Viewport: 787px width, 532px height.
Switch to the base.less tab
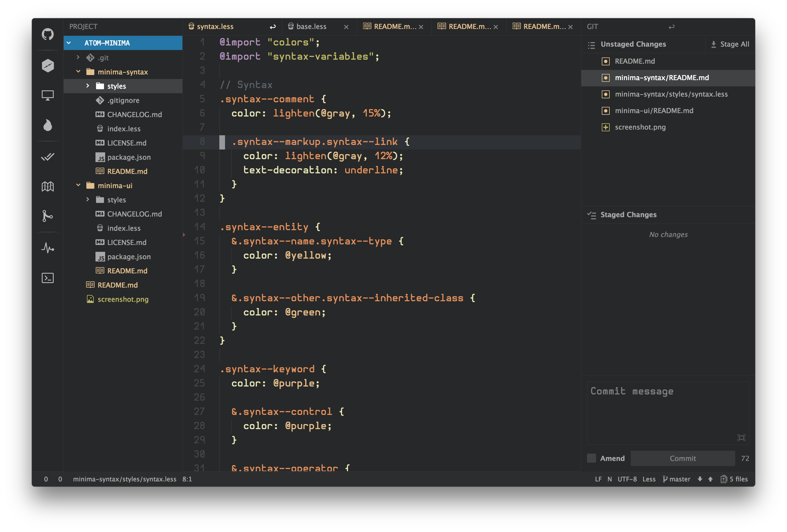click(x=311, y=26)
